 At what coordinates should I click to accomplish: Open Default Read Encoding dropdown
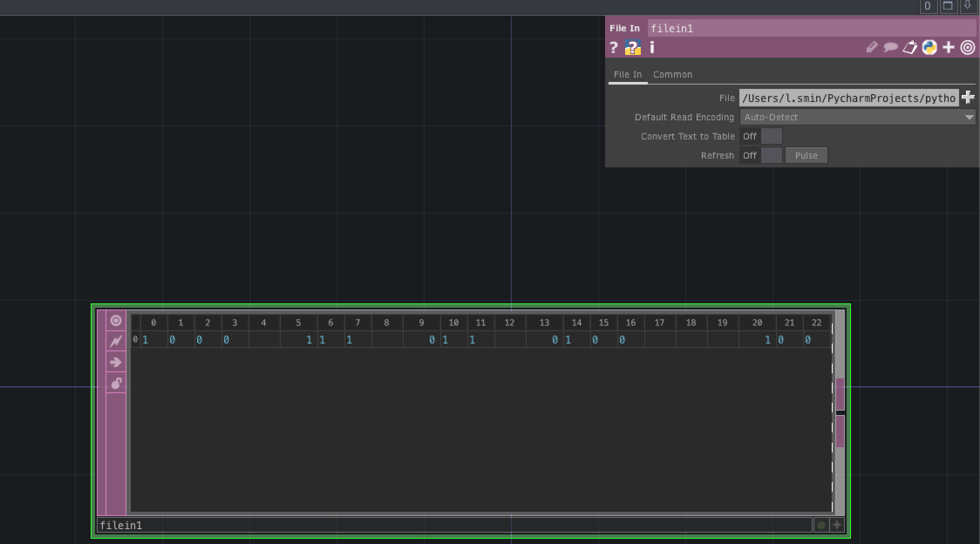point(857,117)
